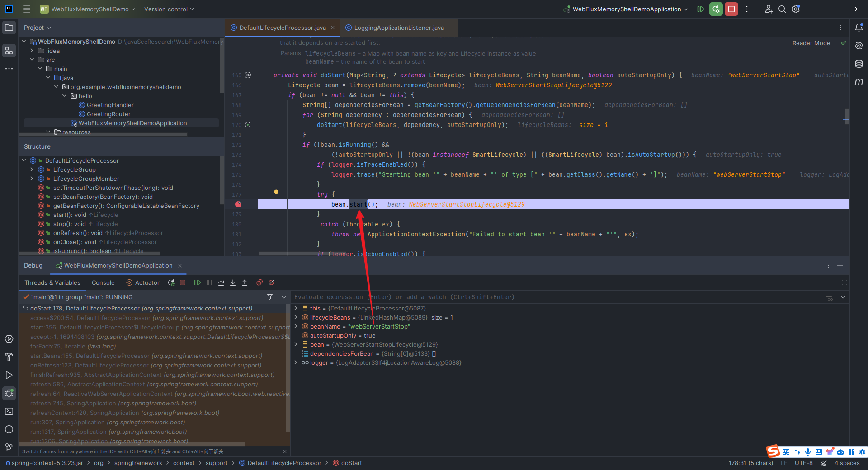Switch to LoggingApplicationListener.java tab
868x470 pixels.
(399, 28)
